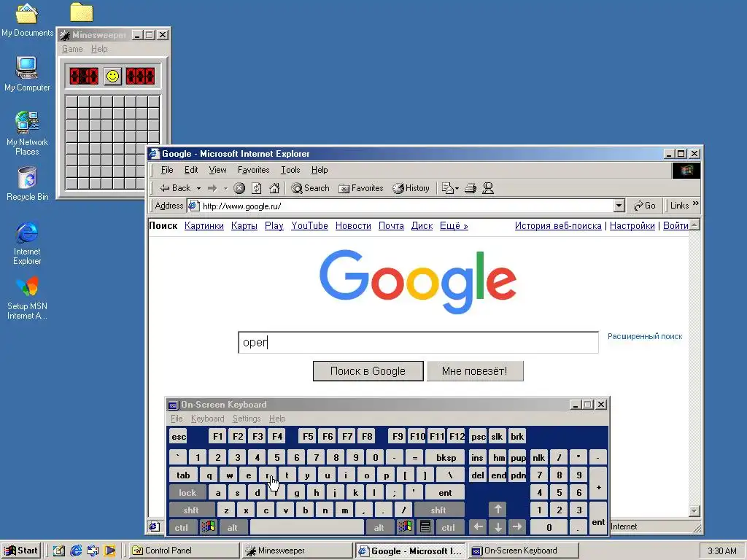Viewport: 747px width, 560px height.
Task: Open My Network Places icon
Action: click(x=27, y=133)
